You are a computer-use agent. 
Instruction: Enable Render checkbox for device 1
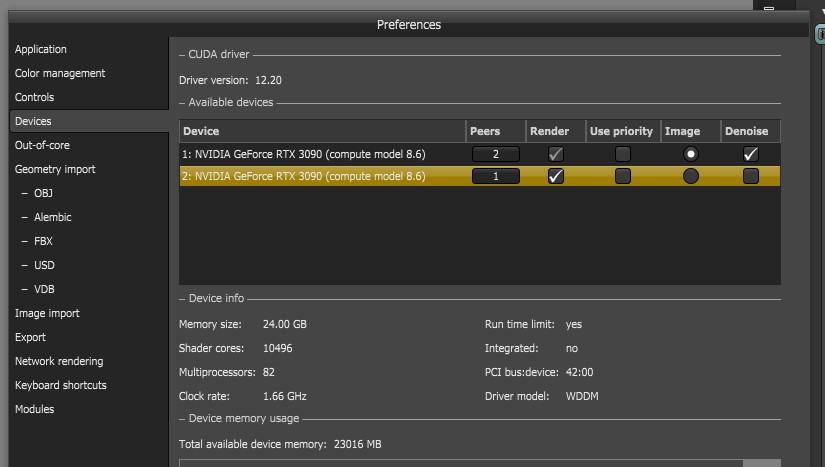556,154
